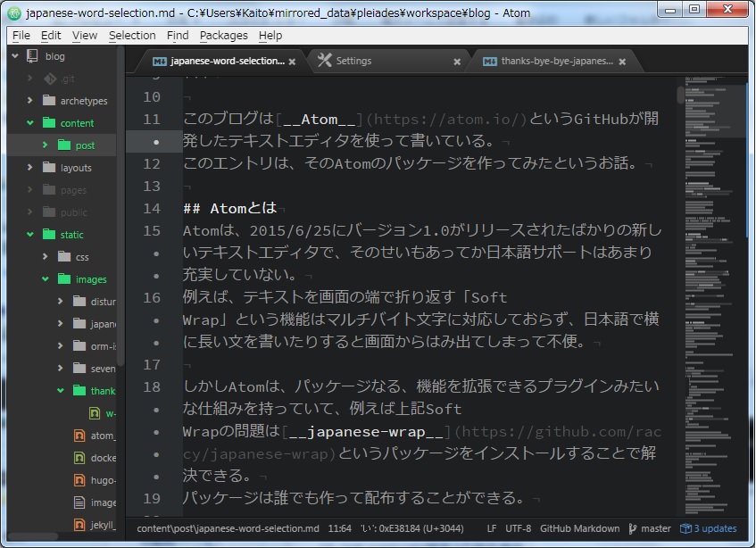756x548 pixels.
Task: Collapse the thank folder chevron
Action: (x=61, y=390)
